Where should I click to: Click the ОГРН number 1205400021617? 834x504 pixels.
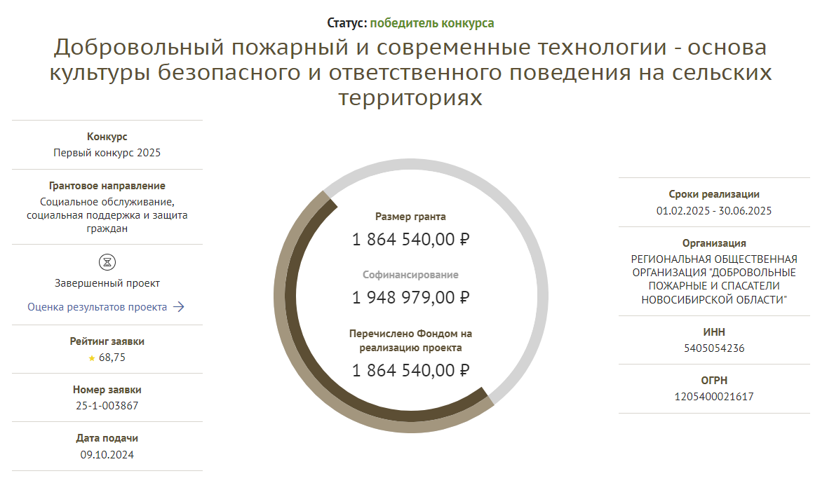(x=714, y=397)
